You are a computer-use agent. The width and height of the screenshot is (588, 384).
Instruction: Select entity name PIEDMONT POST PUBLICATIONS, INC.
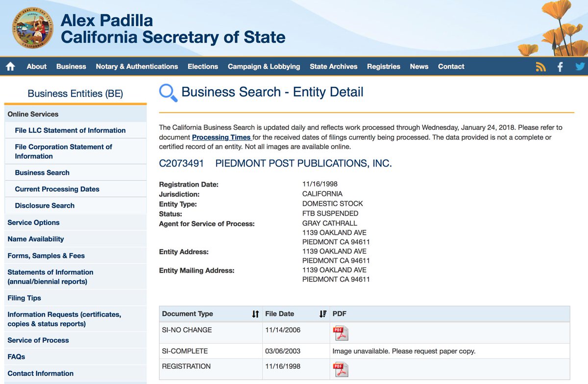coord(304,164)
